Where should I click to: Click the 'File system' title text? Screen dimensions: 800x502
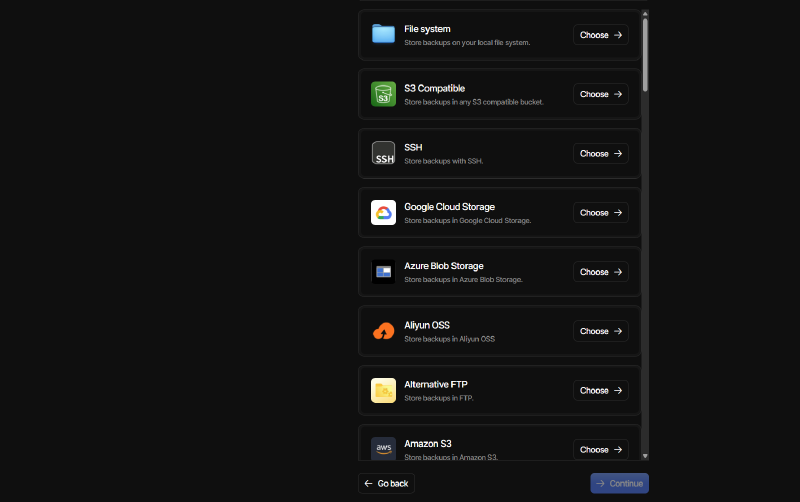point(427,29)
